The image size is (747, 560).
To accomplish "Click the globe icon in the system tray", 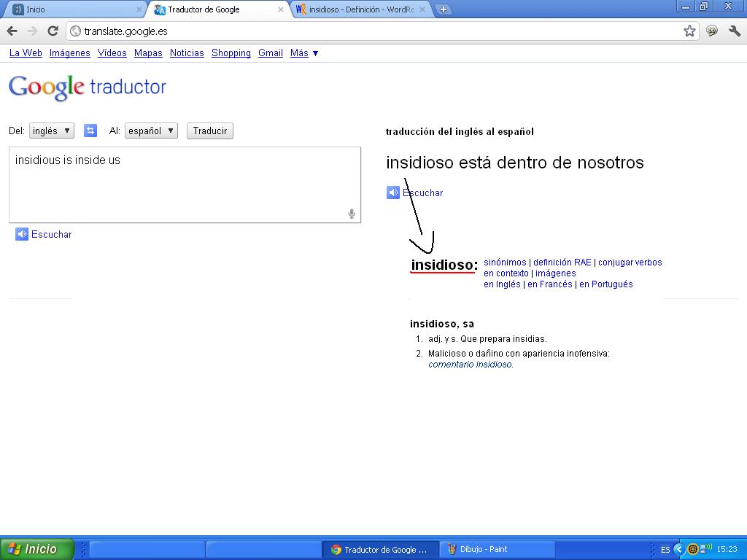I will point(693,549).
